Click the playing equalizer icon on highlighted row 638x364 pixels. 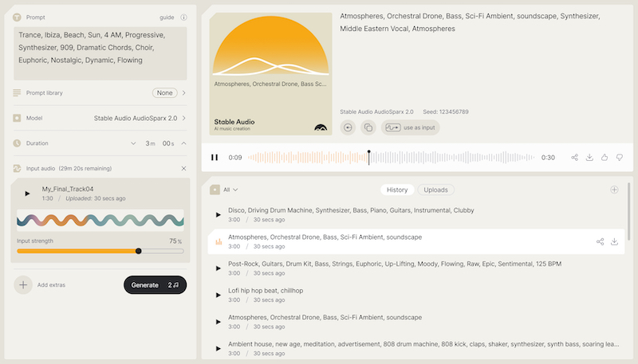(219, 241)
